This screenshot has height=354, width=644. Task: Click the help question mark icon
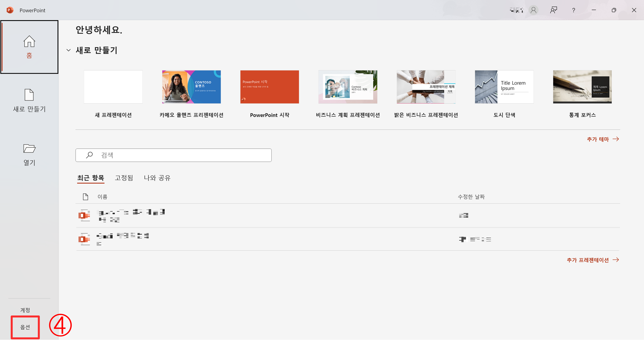[574, 10]
